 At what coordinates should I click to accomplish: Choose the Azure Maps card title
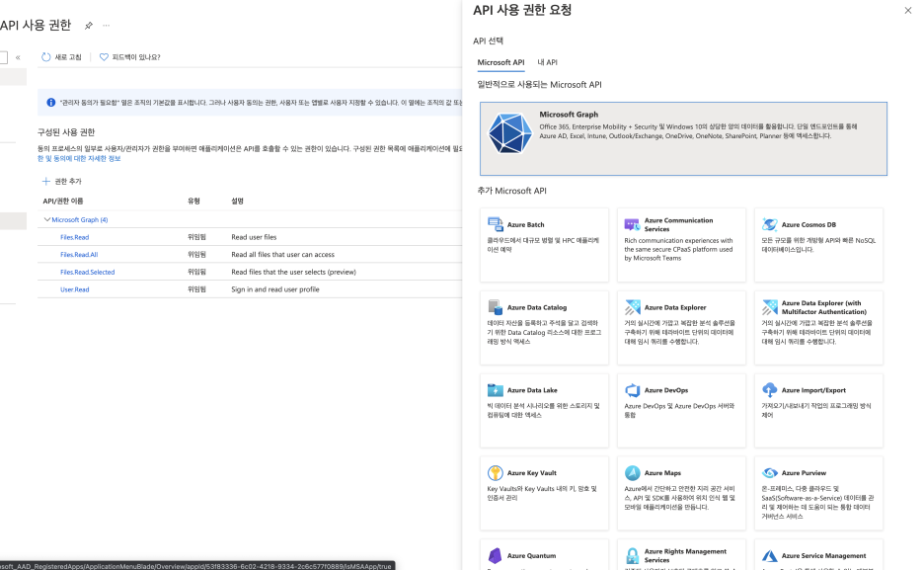(662, 473)
